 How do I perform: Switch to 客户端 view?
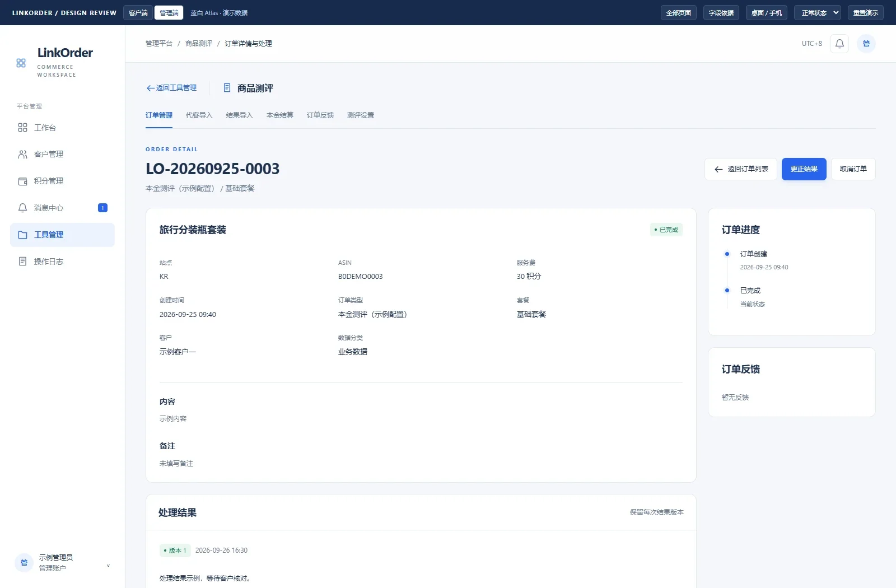[138, 13]
